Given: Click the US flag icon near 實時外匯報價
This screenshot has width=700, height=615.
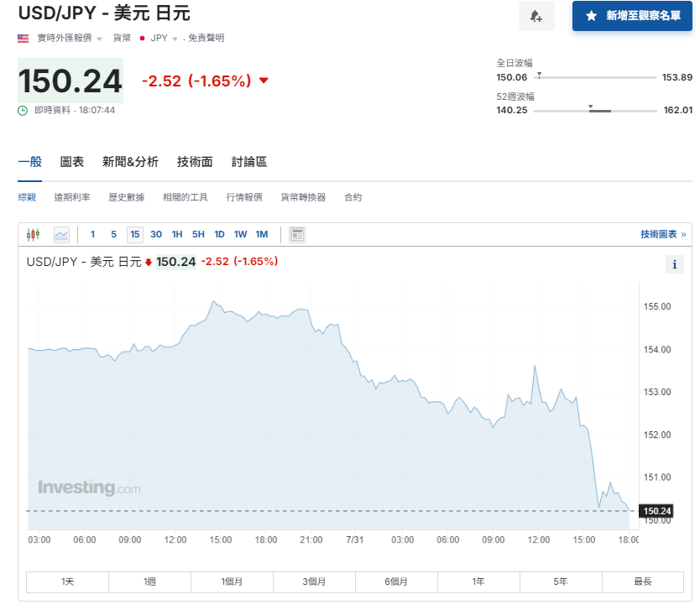Looking at the screenshot, I should (x=20, y=38).
